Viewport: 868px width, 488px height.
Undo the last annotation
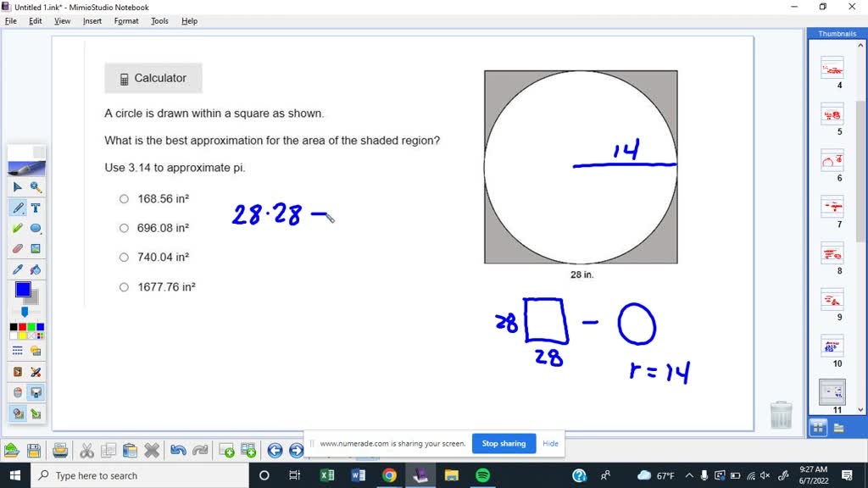tap(177, 449)
